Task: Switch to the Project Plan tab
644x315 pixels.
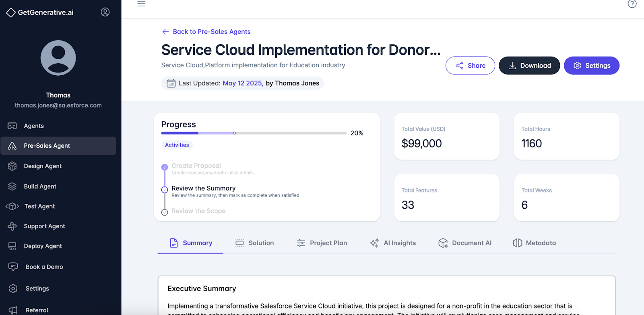Action: tap(322, 243)
